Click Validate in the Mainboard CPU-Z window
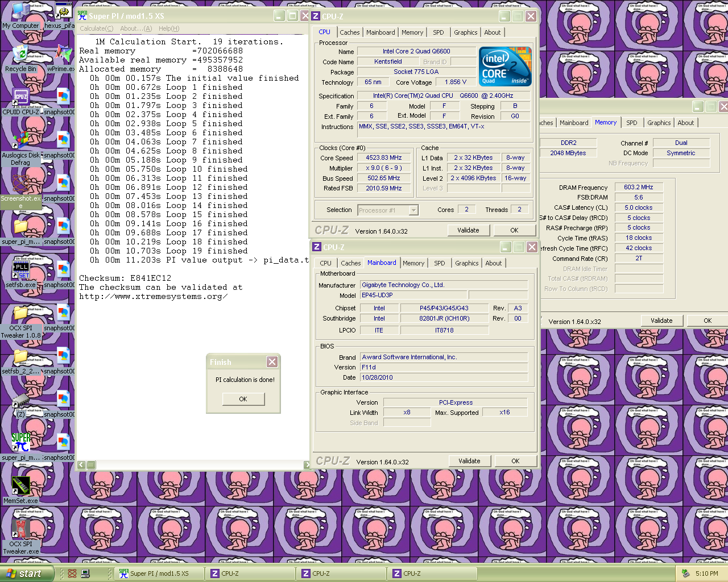The height and width of the screenshot is (582, 728). click(x=469, y=461)
